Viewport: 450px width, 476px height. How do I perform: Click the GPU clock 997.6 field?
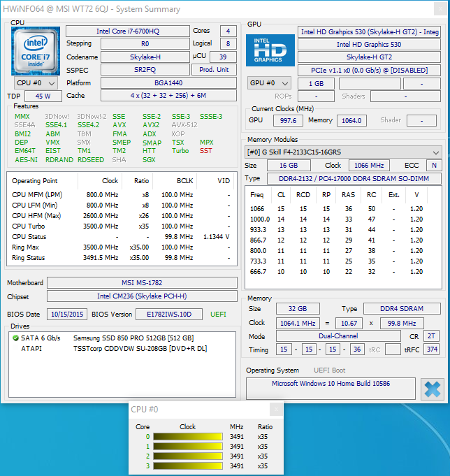coord(288,120)
